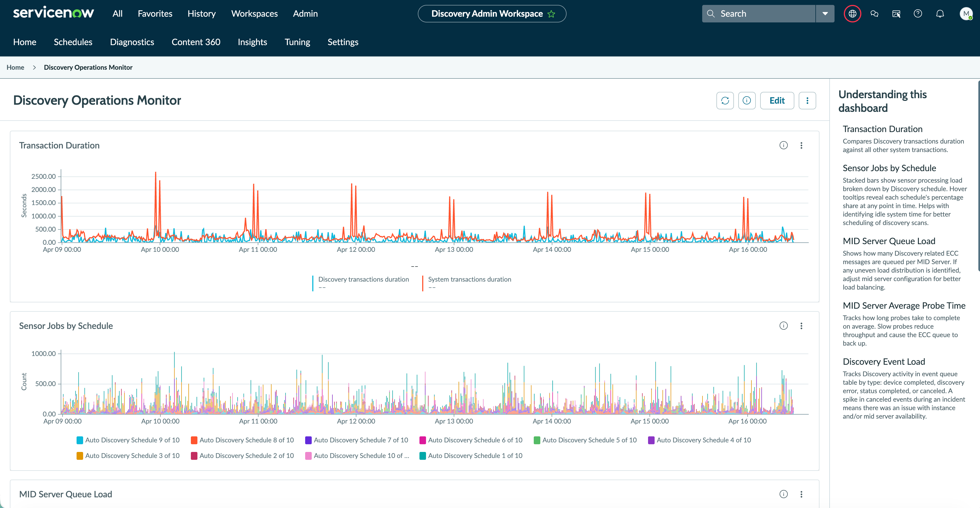Show info for Sensor Jobs by Schedule
Screen dimensions: 980x508
pos(784,326)
